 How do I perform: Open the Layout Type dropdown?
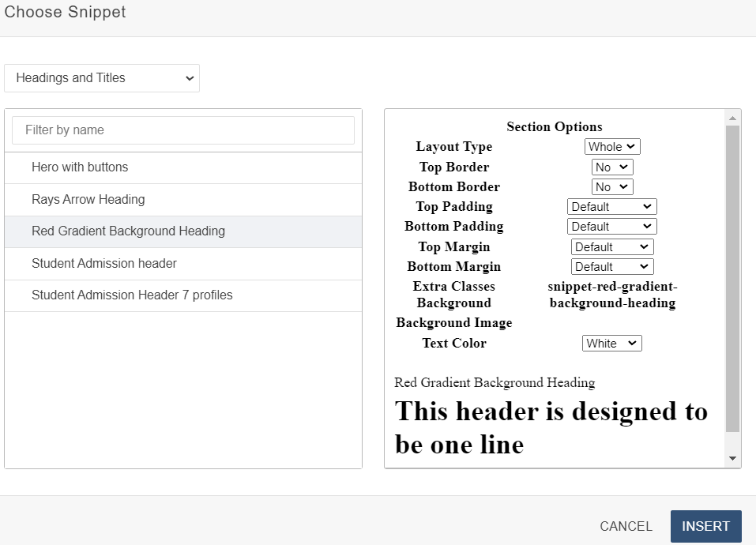(612, 147)
